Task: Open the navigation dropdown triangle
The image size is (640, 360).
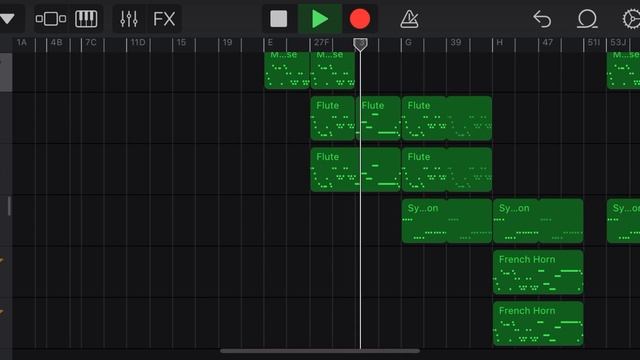Action: (x=7, y=18)
